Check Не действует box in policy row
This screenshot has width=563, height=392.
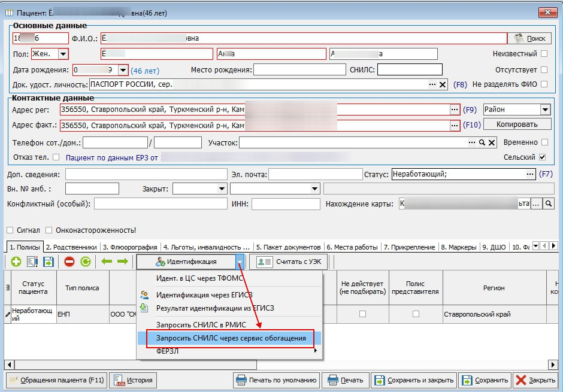(362, 314)
